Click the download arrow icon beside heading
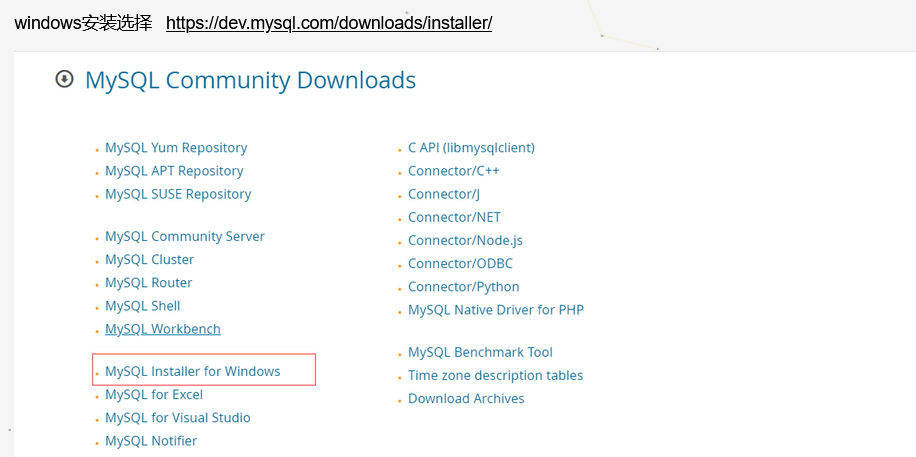Viewport: 916px width, 457px height. click(64, 79)
